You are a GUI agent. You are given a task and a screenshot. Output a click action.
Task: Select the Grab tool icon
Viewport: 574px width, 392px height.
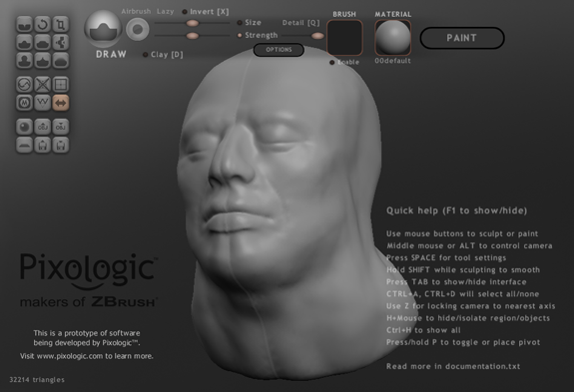(61, 43)
